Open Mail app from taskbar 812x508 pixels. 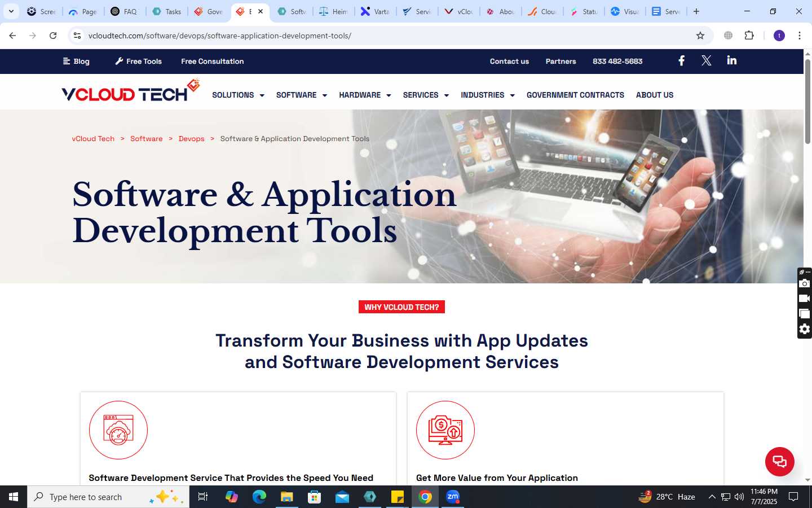pos(342,497)
